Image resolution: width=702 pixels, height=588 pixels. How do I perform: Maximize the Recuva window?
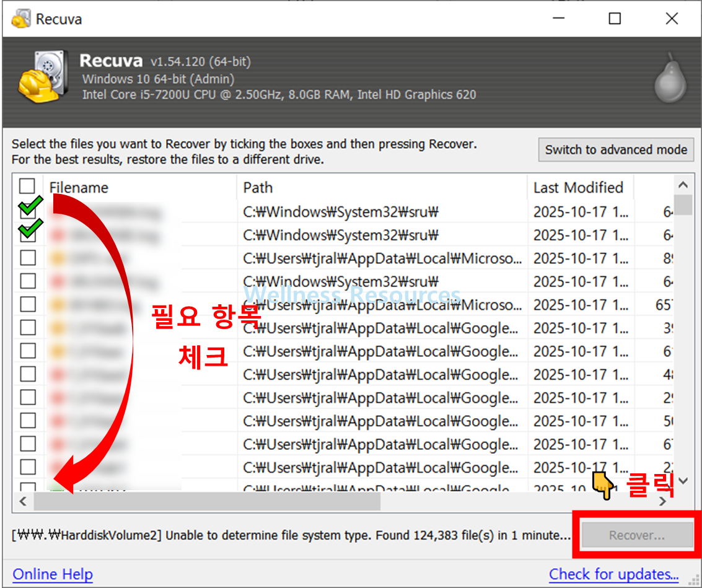click(615, 19)
